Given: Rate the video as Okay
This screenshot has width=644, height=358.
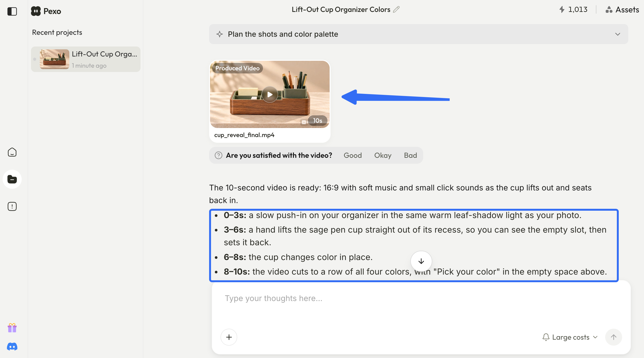Looking at the screenshot, I should [383, 155].
